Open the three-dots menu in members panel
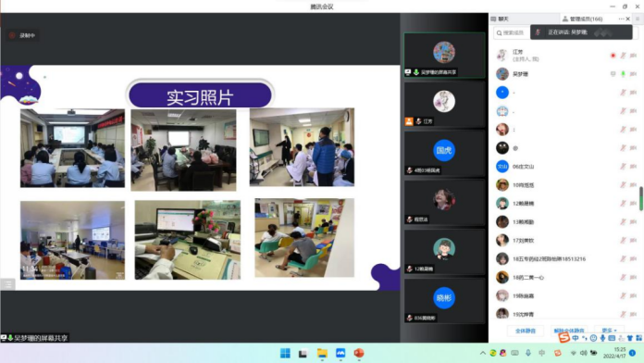The image size is (644, 363). point(621,19)
